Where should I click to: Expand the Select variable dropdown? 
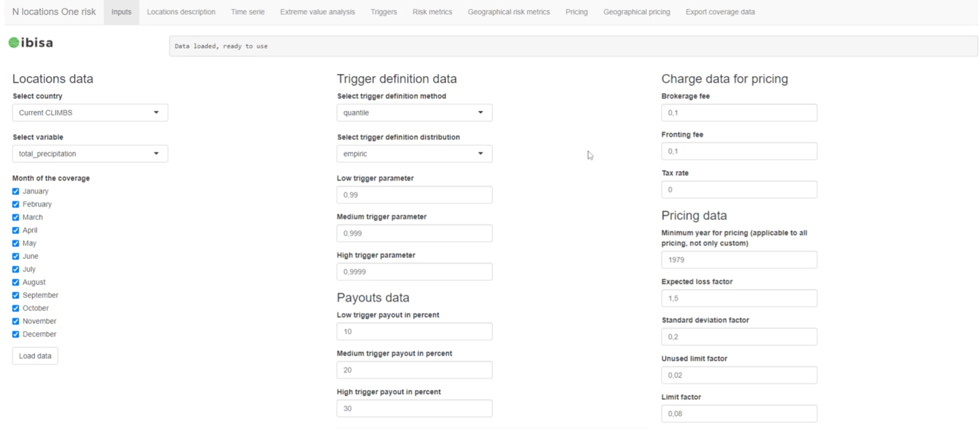point(90,154)
